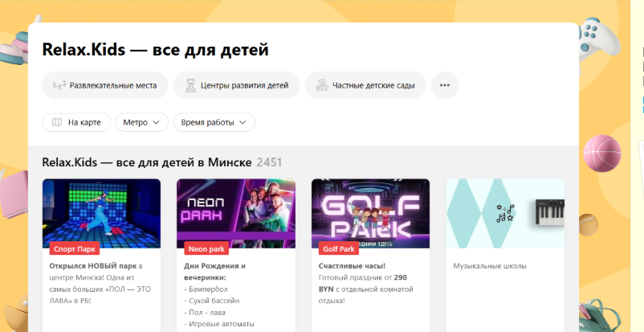This screenshot has width=644, height=332.
Task: Click the Сухой бассейн list item
Action: [211, 301]
